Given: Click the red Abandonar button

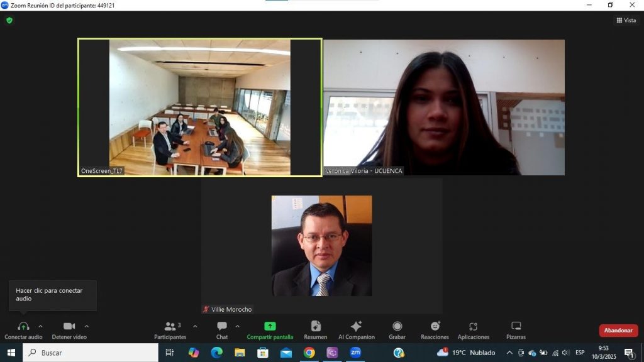Looking at the screenshot, I should click(618, 331).
